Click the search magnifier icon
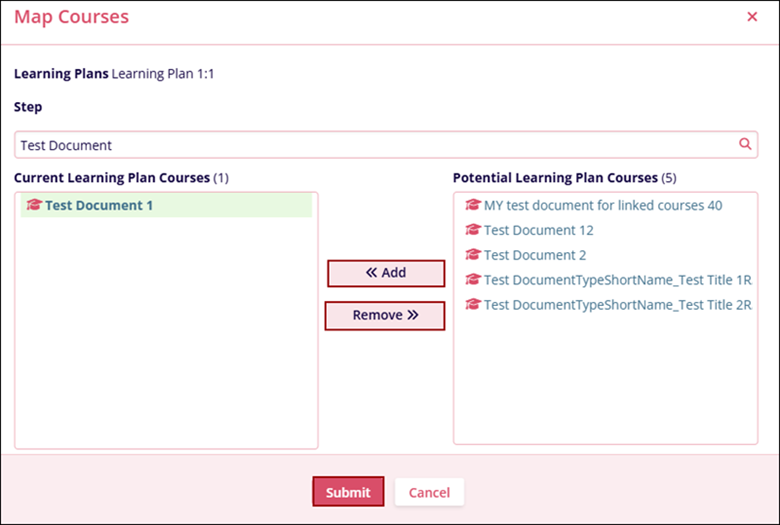Viewport: 780px width, 525px height. (745, 144)
